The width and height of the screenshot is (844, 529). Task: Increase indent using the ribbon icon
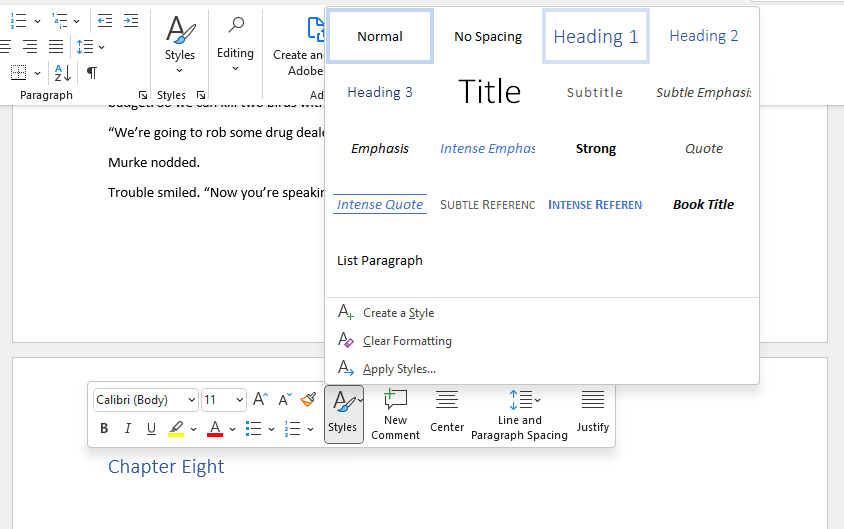point(131,21)
